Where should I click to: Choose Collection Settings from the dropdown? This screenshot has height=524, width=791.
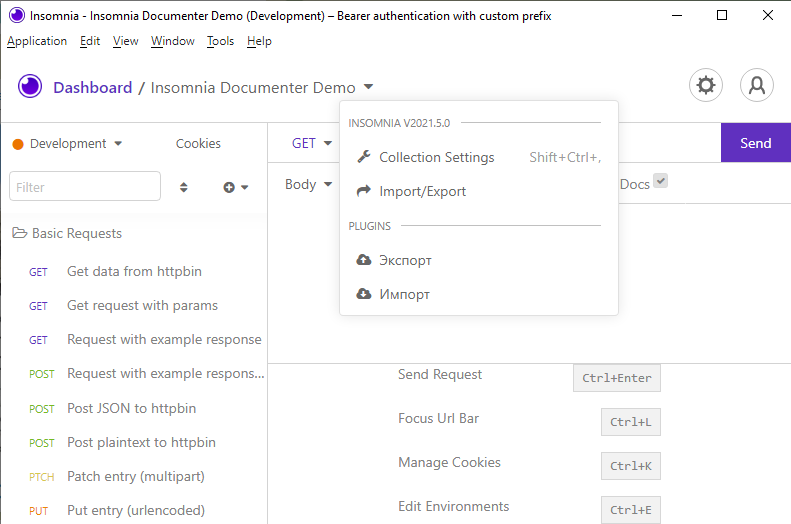click(479, 157)
